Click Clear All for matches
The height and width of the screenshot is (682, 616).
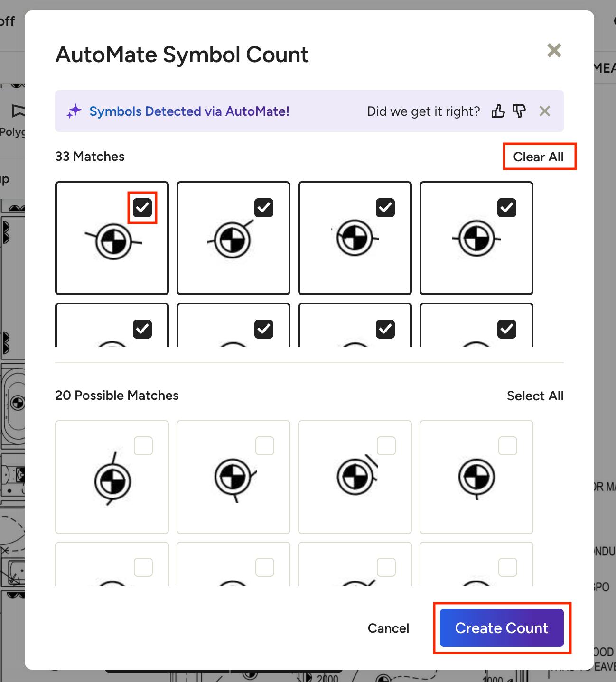click(539, 157)
